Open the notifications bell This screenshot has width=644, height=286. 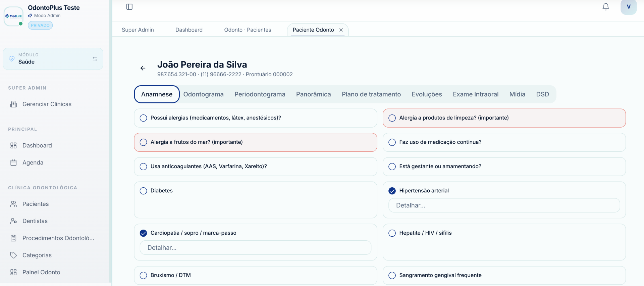606,7
